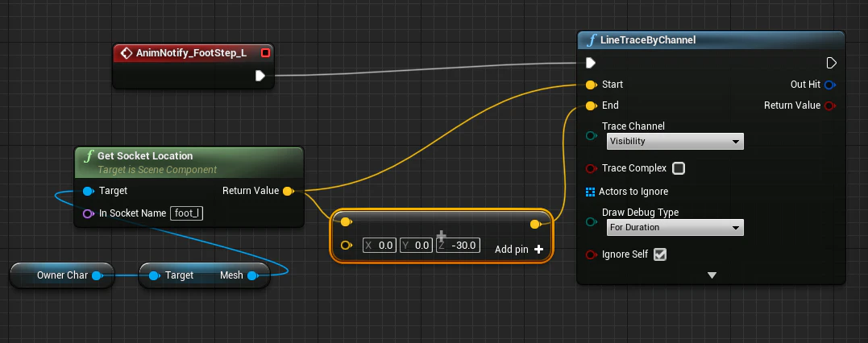Click the Y value field of the vector
The width and height of the screenshot is (868, 343).
pos(416,245)
